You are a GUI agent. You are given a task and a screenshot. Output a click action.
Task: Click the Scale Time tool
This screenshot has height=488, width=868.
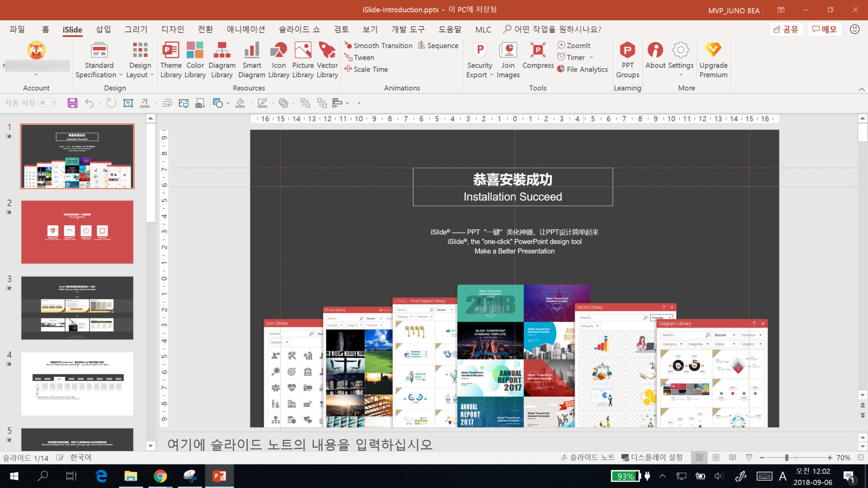pyautogui.click(x=366, y=69)
